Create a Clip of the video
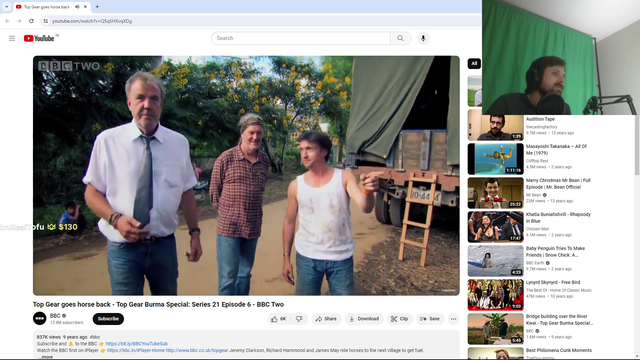Screen dimensions: 640x360 click(399, 319)
